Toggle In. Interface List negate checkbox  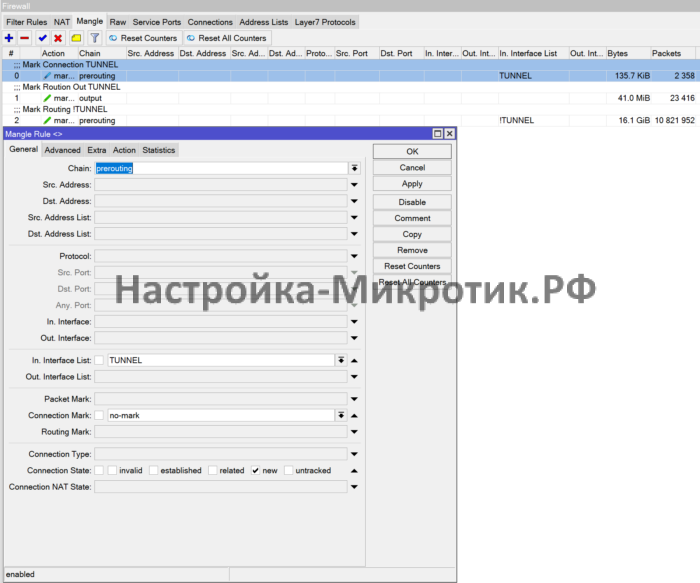coord(99,360)
